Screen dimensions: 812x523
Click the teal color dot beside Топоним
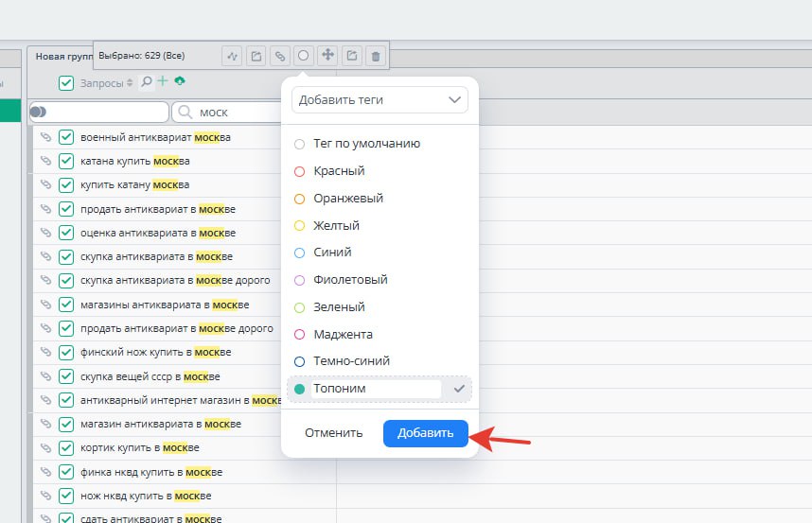tap(300, 389)
